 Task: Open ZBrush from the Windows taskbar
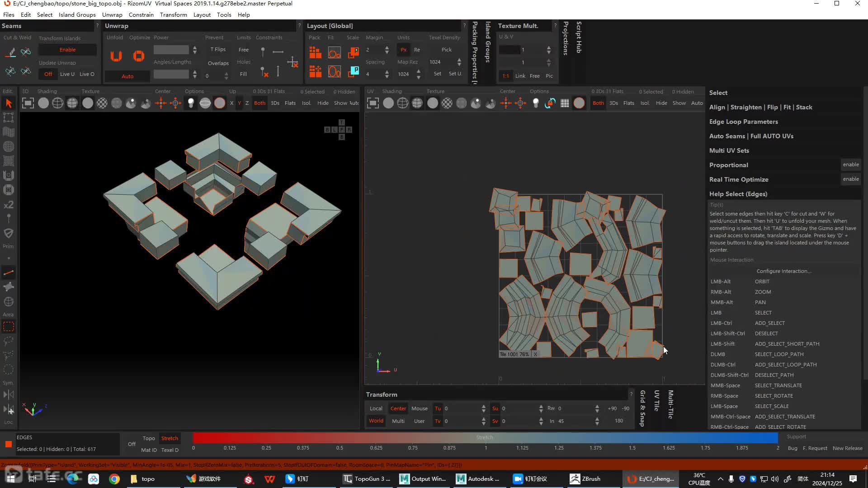(585, 479)
